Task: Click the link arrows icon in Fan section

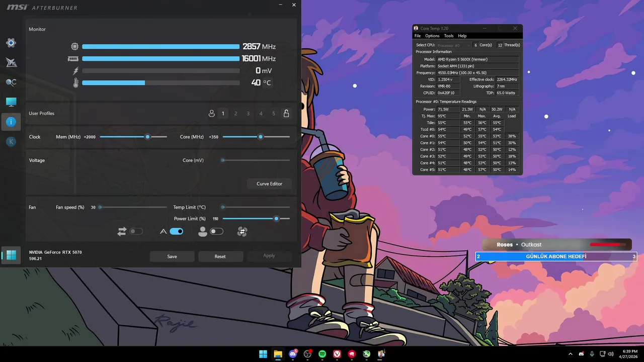Action: [122, 231]
